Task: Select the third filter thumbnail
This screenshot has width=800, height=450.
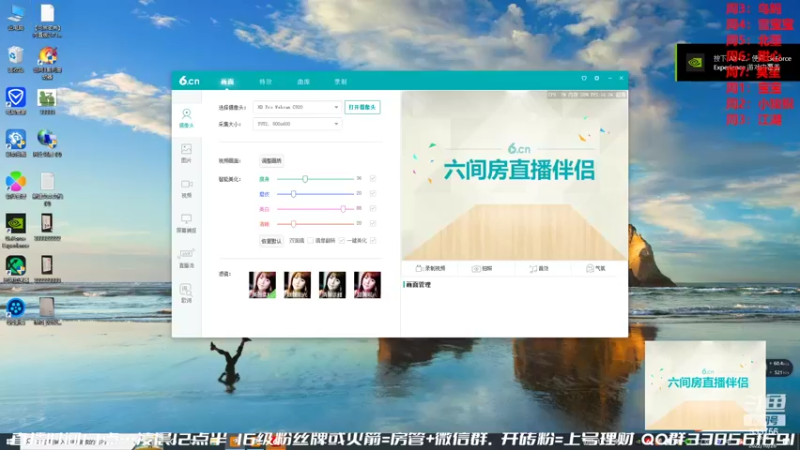Action: (x=332, y=285)
